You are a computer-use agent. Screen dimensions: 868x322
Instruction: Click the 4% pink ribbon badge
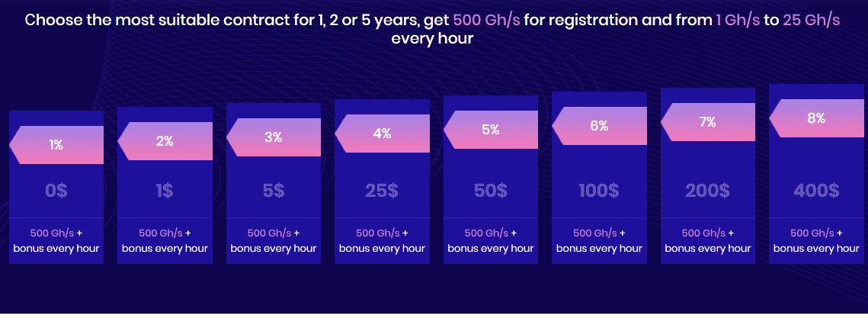382,134
